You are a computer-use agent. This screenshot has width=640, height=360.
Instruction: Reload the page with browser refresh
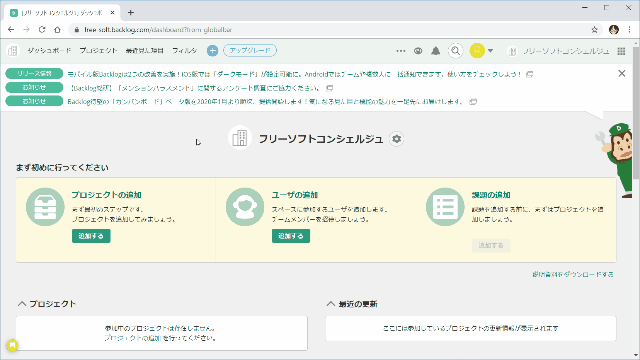42,29
